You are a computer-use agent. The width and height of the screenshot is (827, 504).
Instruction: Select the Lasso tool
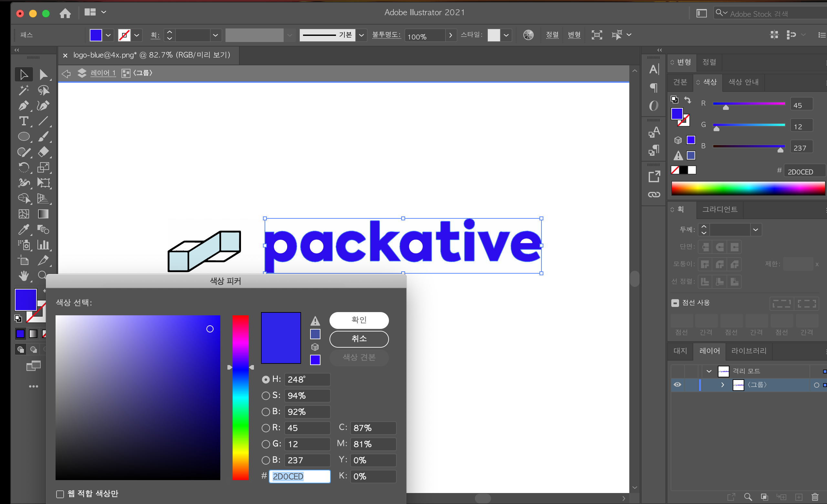tap(43, 90)
